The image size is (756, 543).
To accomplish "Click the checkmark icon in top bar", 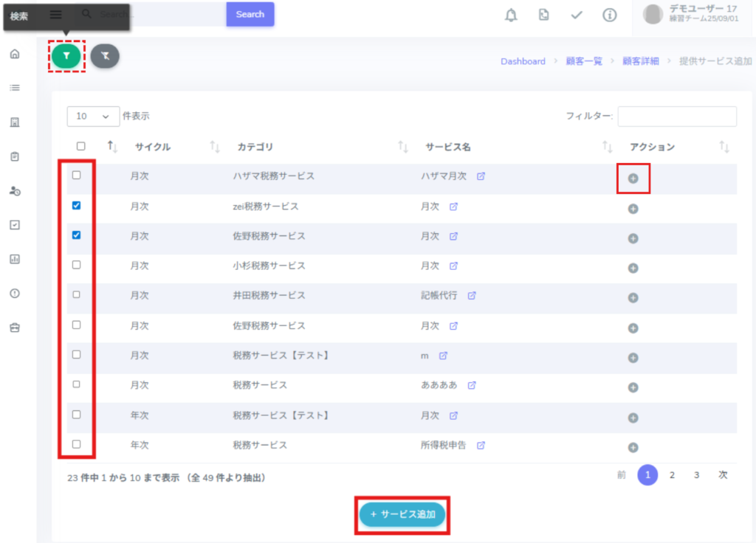I will 577,15.
